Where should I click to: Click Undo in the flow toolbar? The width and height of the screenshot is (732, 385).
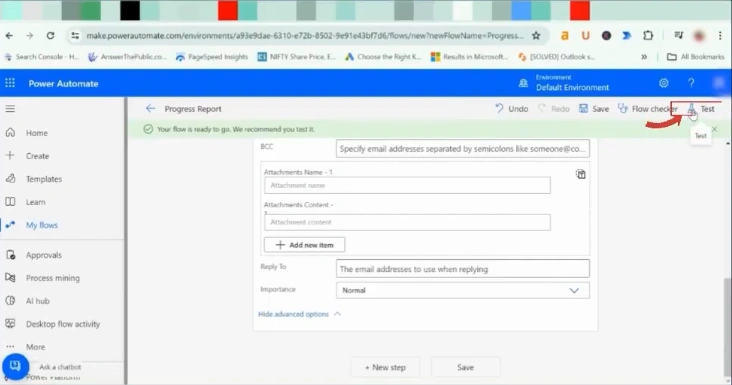pos(512,109)
